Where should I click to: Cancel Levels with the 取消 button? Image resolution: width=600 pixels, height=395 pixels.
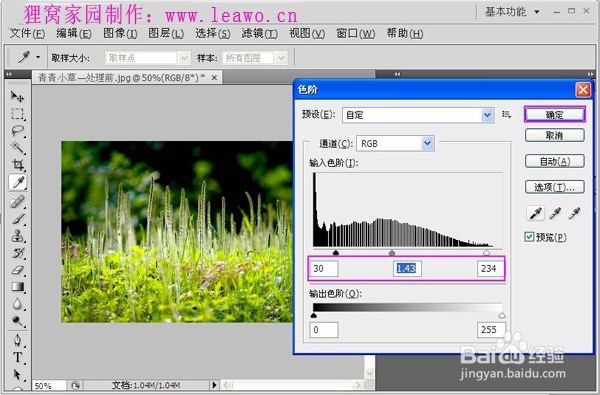click(x=554, y=135)
